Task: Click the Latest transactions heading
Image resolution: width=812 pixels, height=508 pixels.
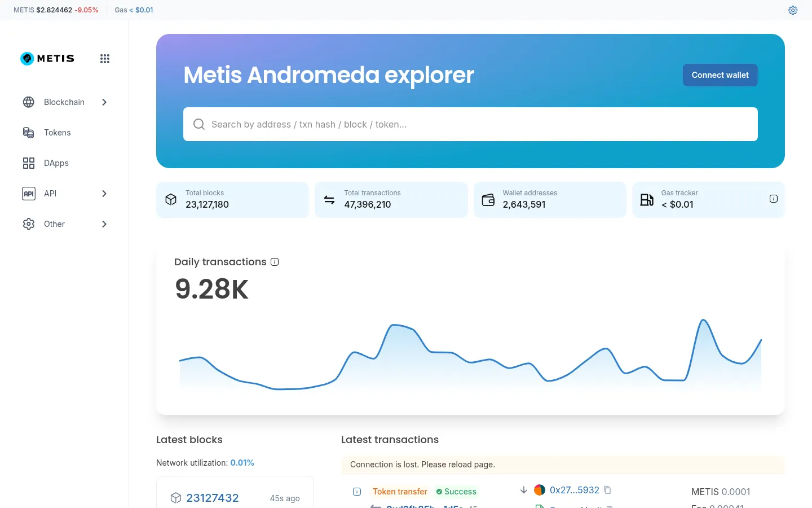Action: 390,440
